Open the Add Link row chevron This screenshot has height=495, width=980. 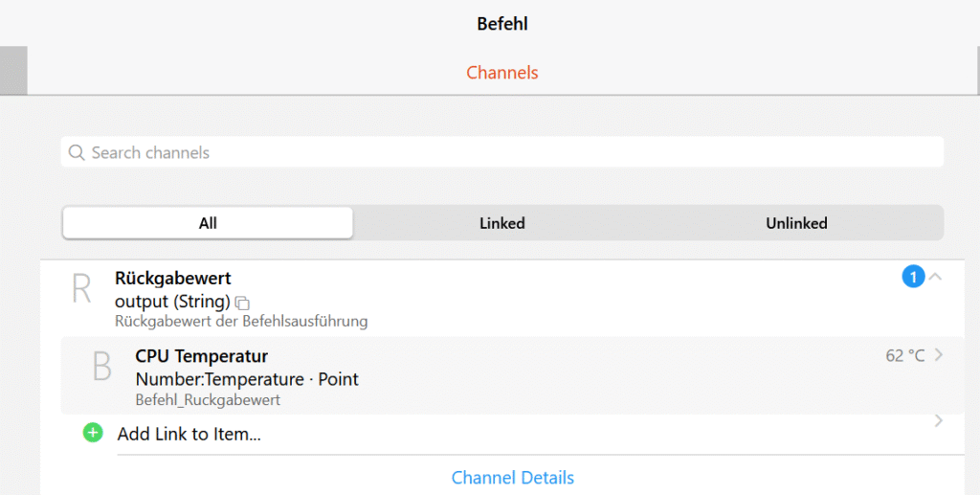[938, 420]
